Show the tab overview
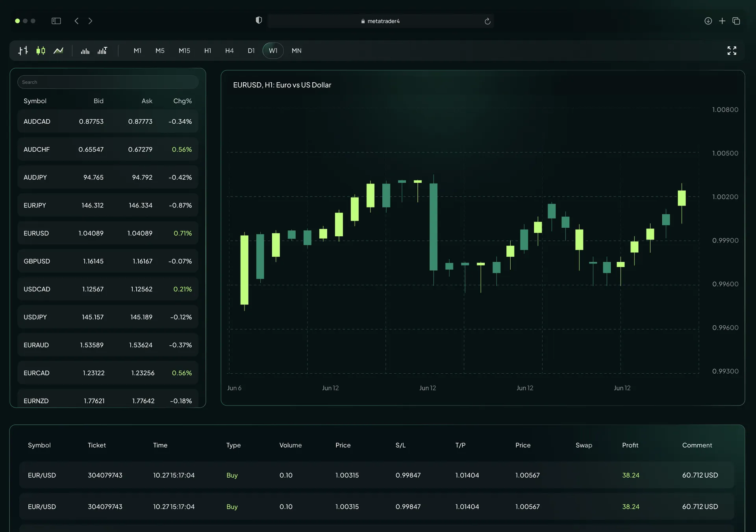 tap(737, 21)
